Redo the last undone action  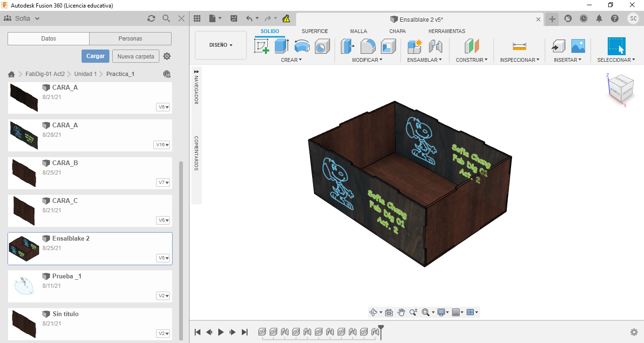[268, 18]
